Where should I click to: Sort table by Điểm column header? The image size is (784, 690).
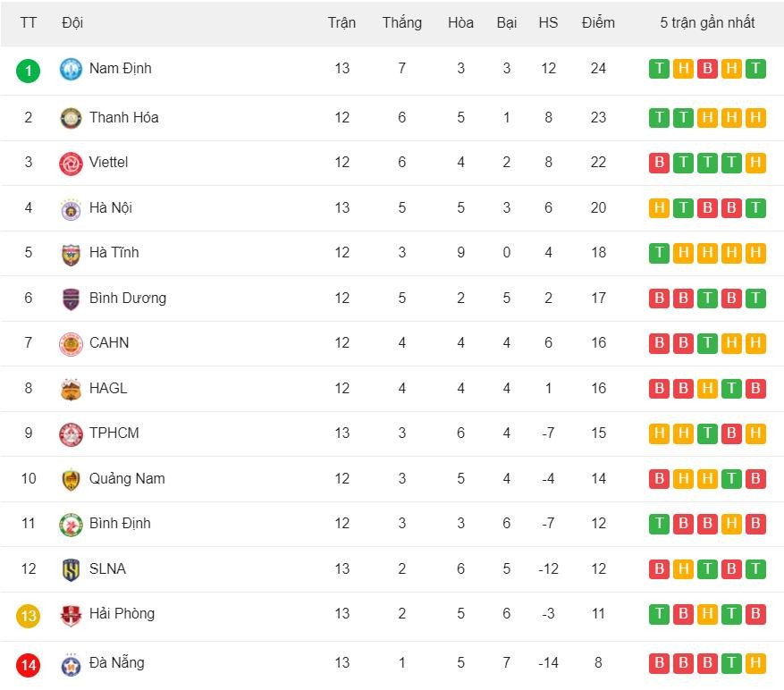pyautogui.click(x=598, y=22)
